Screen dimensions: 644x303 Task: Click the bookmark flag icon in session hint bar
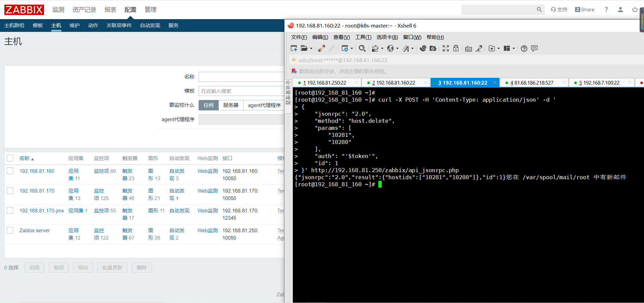[294, 71]
